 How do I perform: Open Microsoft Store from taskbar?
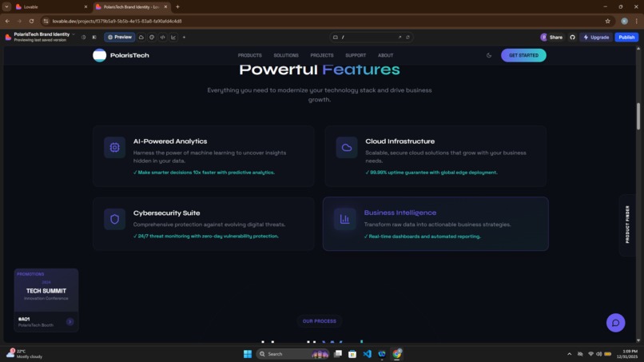[x=352, y=354]
